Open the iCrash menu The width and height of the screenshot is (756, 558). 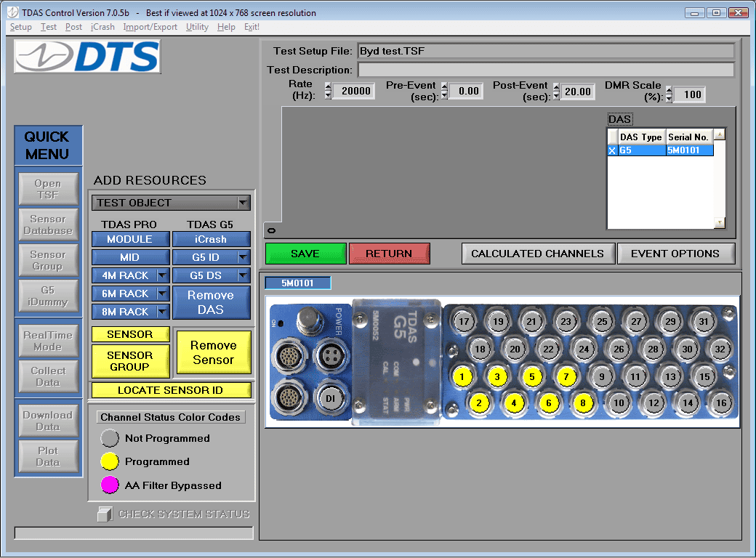[x=102, y=27]
